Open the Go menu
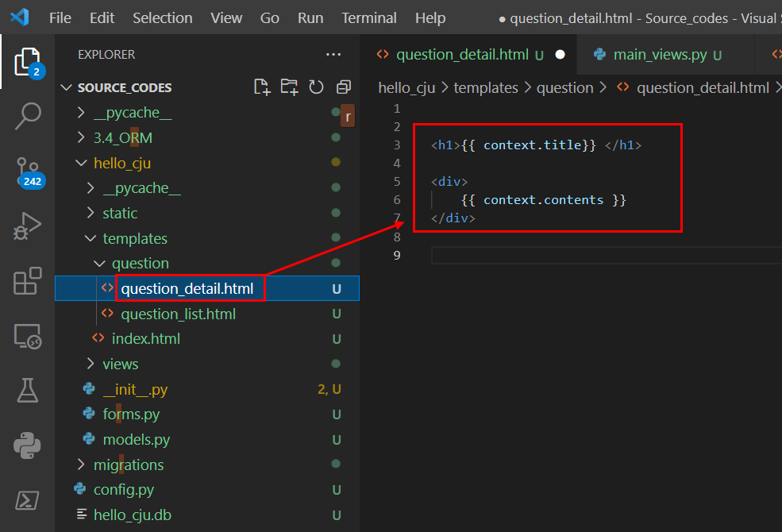This screenshot has width=782, height=532. 269,18
